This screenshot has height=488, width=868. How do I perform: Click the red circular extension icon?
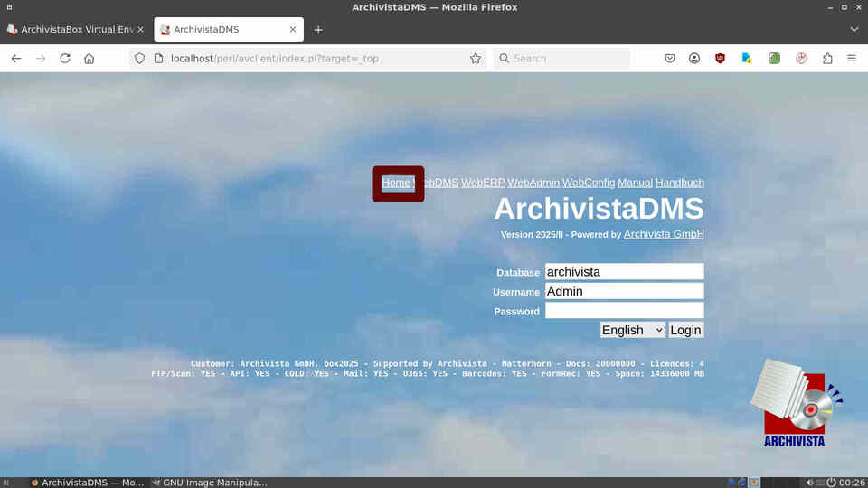click(801, 59)
